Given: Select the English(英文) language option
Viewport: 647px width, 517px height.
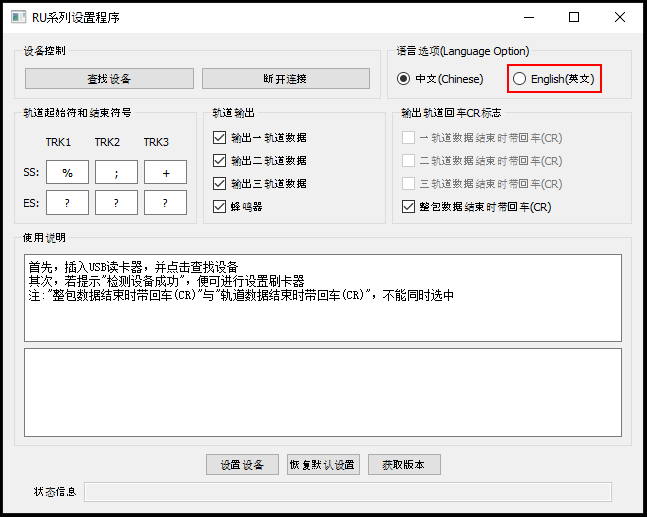Looking at the screenshot, I should [519, 79].
